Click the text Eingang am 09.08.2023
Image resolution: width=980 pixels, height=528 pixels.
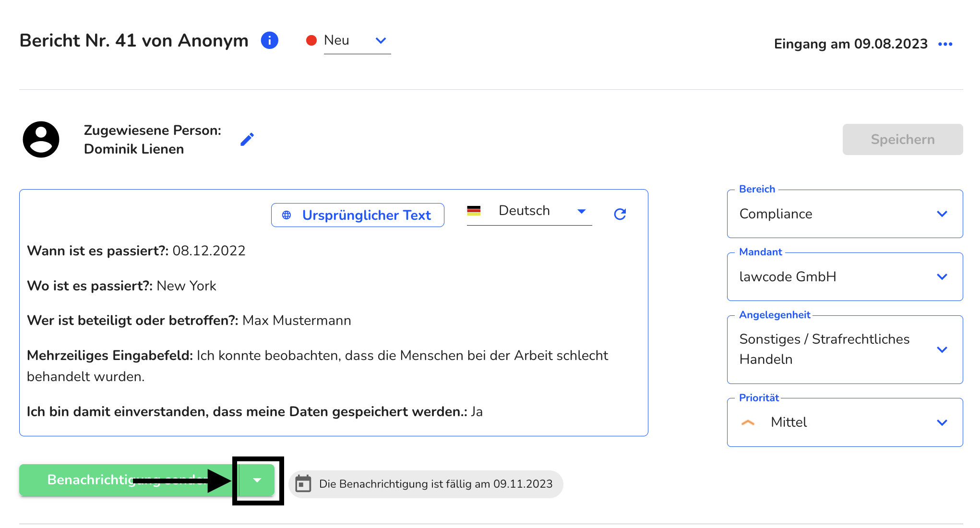(850, 44)
